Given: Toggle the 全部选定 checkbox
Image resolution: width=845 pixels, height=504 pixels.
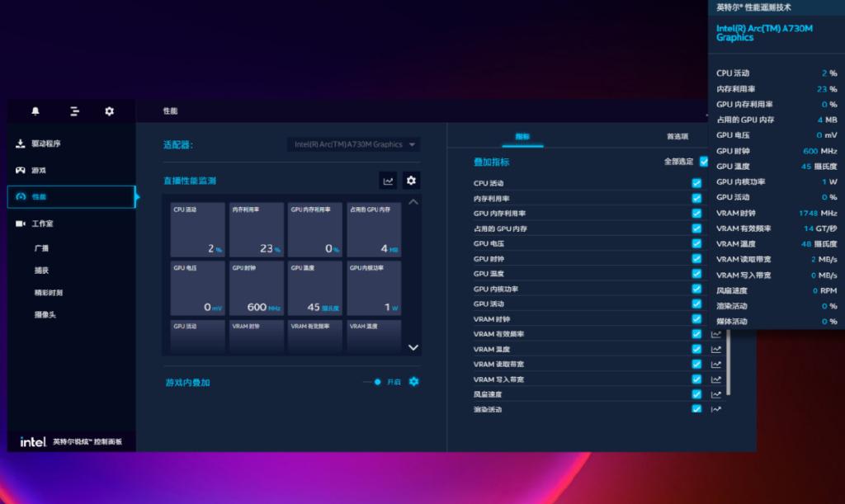Looking at the screenshot, I should [704, 162].
